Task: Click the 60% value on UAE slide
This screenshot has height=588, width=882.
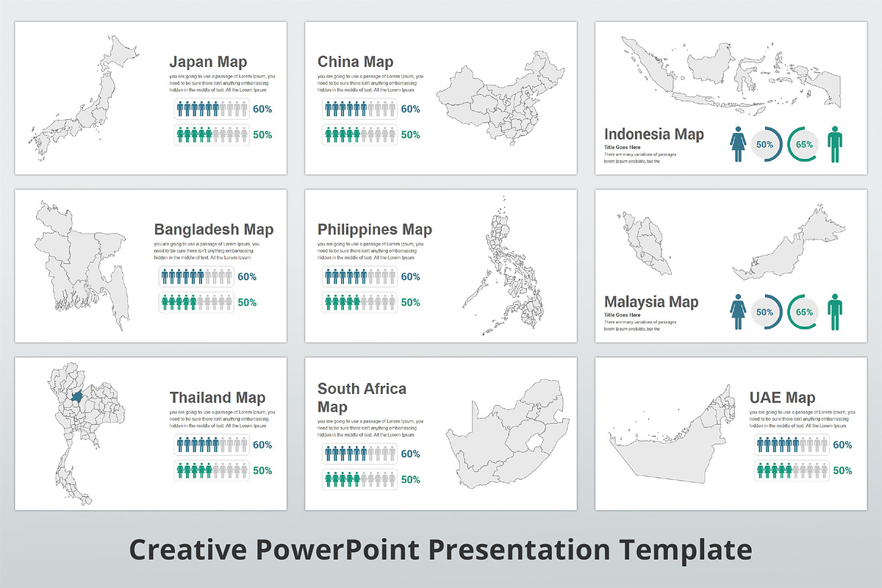Action: point(842,445)
